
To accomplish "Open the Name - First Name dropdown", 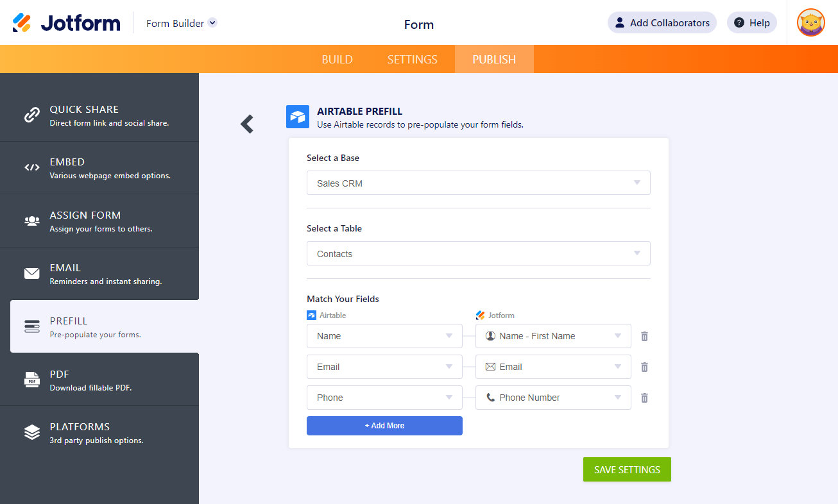I will tap(552, 336).
